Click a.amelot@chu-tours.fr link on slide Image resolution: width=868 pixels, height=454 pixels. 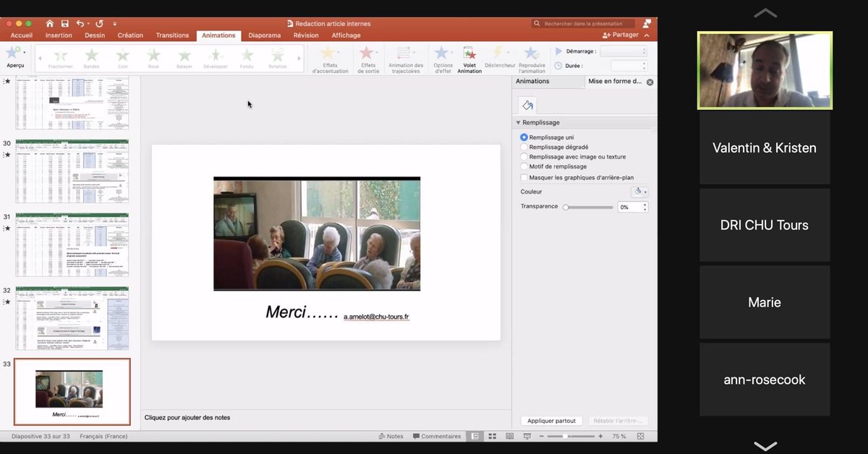376,317
